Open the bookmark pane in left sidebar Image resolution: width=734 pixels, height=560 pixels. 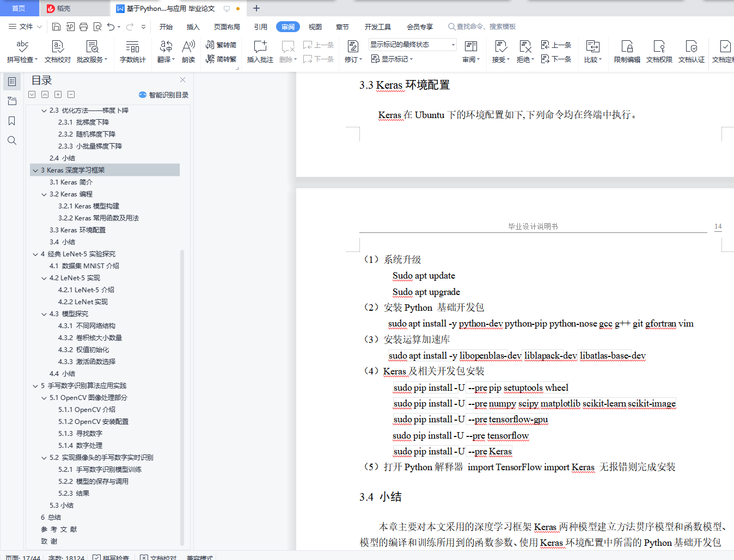pyautogui.click(x=12, y=121)
